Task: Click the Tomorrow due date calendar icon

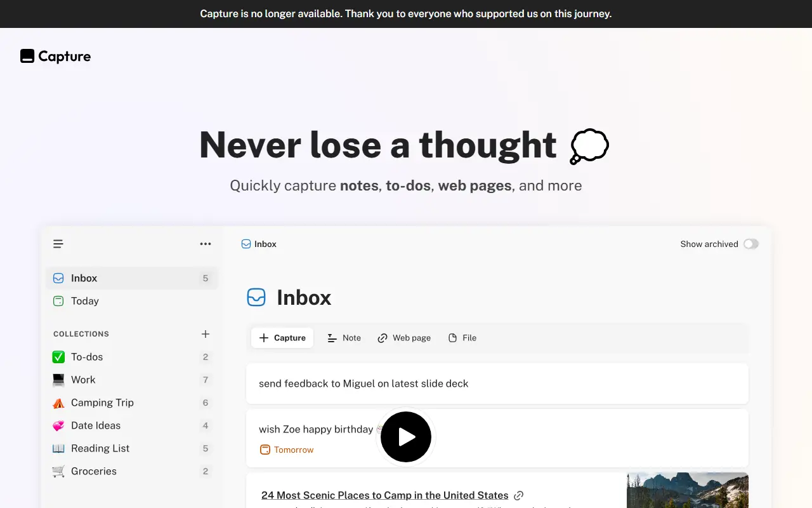Action: (x=265, y=450)
